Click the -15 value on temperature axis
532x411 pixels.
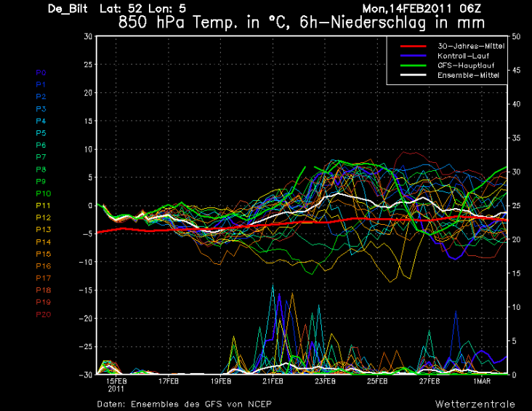tap(86, 290)
